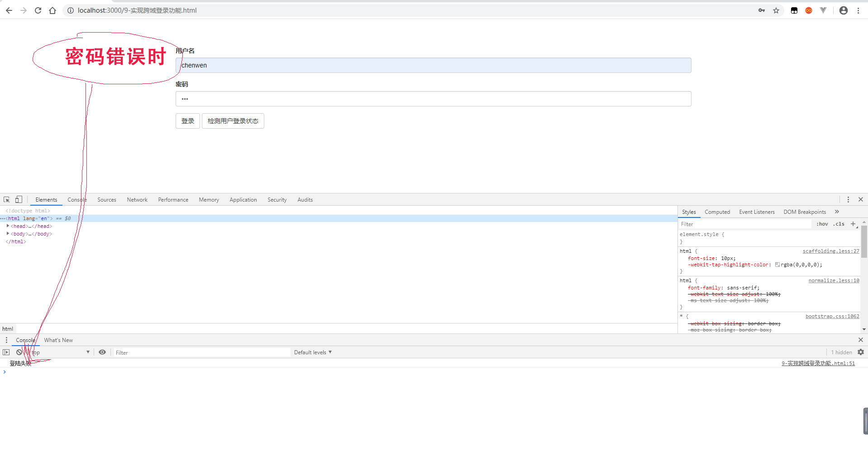Open the black square browser extension
868x458 pixels.
(794, 10)
